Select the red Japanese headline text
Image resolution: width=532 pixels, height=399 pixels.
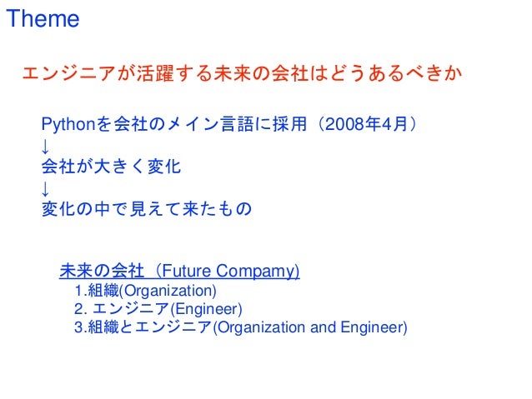(x=243, y=73)
